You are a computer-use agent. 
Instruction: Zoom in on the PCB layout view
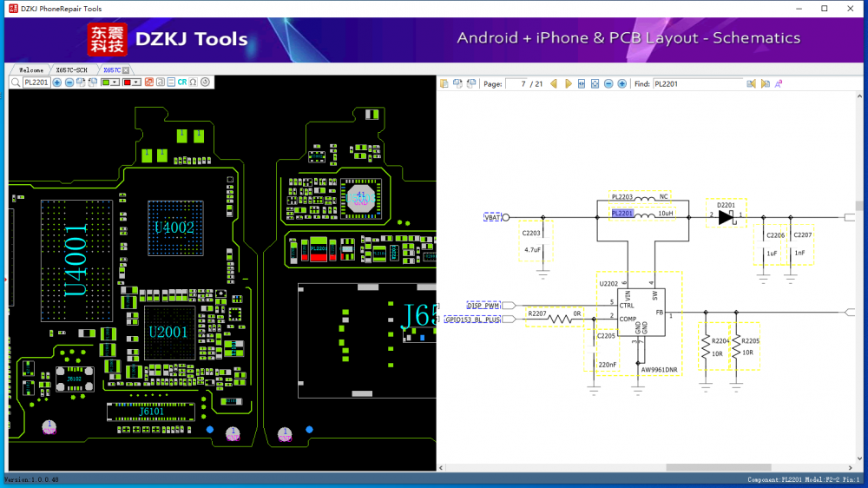pos(57,82)
